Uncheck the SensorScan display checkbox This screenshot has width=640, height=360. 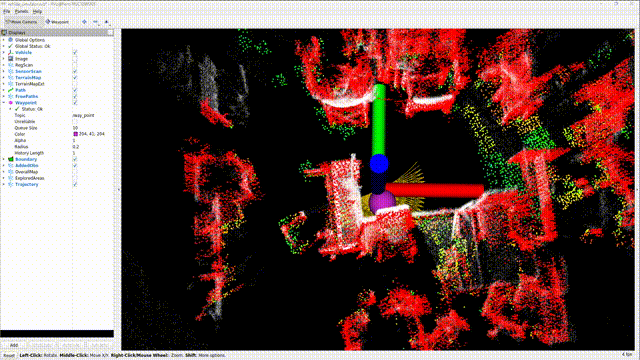point(75,71)
